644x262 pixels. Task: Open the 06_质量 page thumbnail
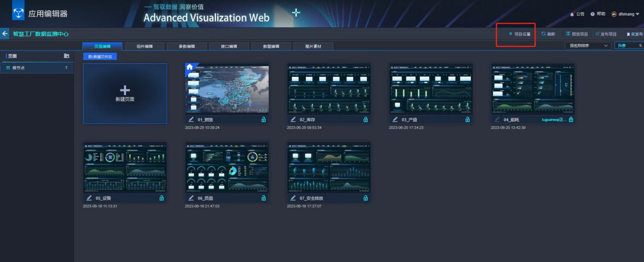(227, 167)
